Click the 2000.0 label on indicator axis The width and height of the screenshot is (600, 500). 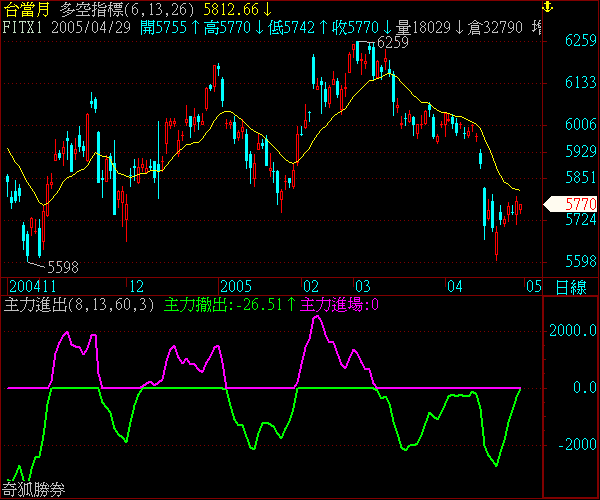click(576, 330)
